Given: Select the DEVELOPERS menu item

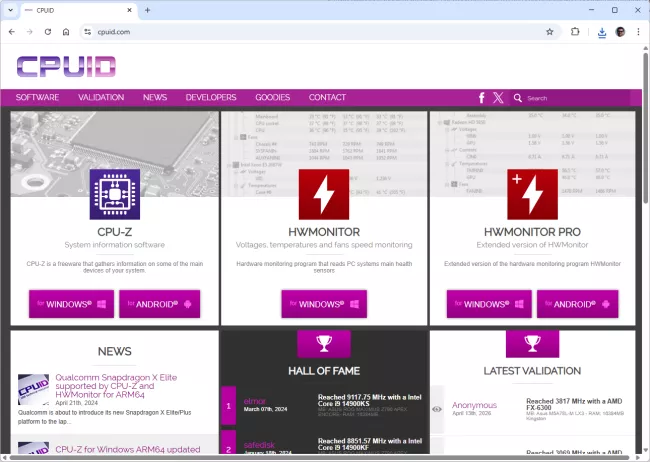Looking at the screenshot, I should (211, 98).
